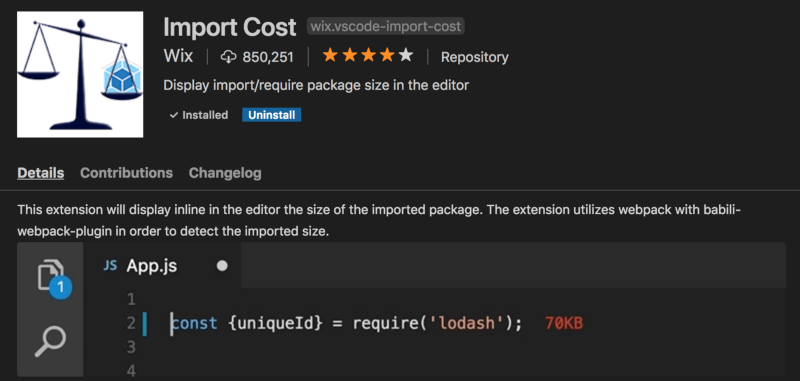Click the fifth white rating star
This screenshot has height=381, width=800.
point(406,56)
